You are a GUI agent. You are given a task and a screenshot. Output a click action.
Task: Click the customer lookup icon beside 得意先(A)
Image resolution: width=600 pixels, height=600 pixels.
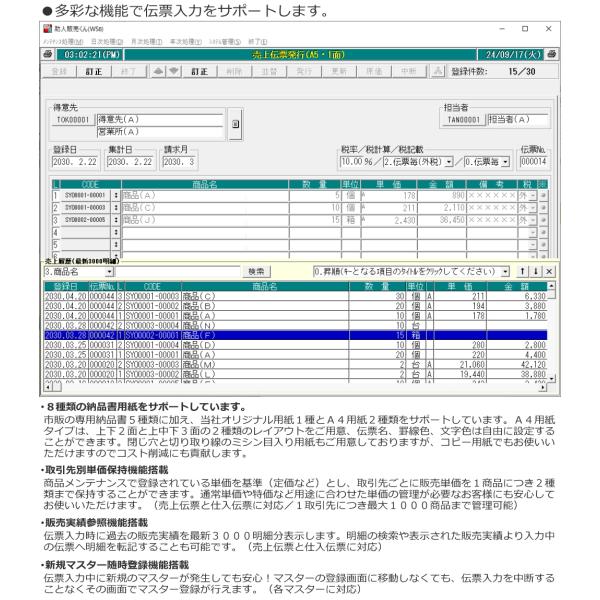pyautogui.click(x=233, y=125)
